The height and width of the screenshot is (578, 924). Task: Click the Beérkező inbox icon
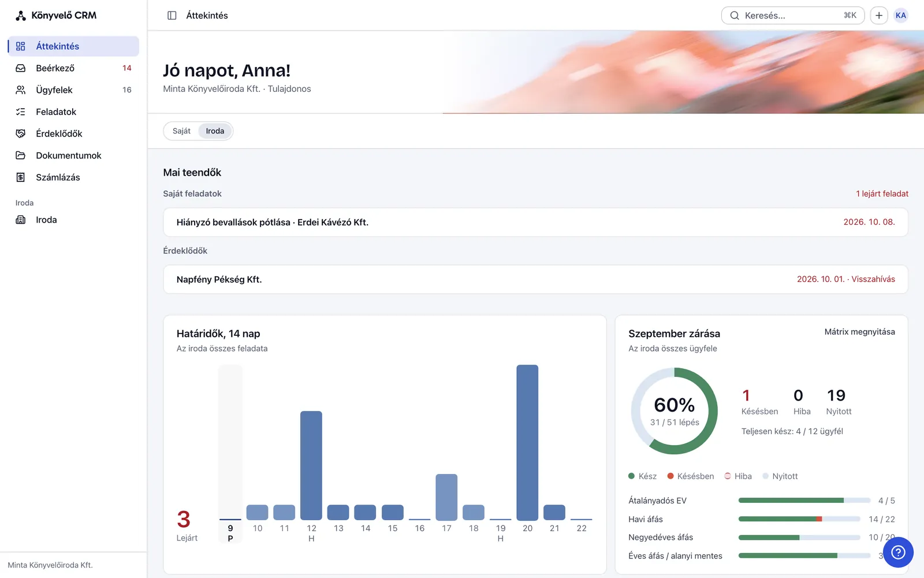[x=21, y=68]
